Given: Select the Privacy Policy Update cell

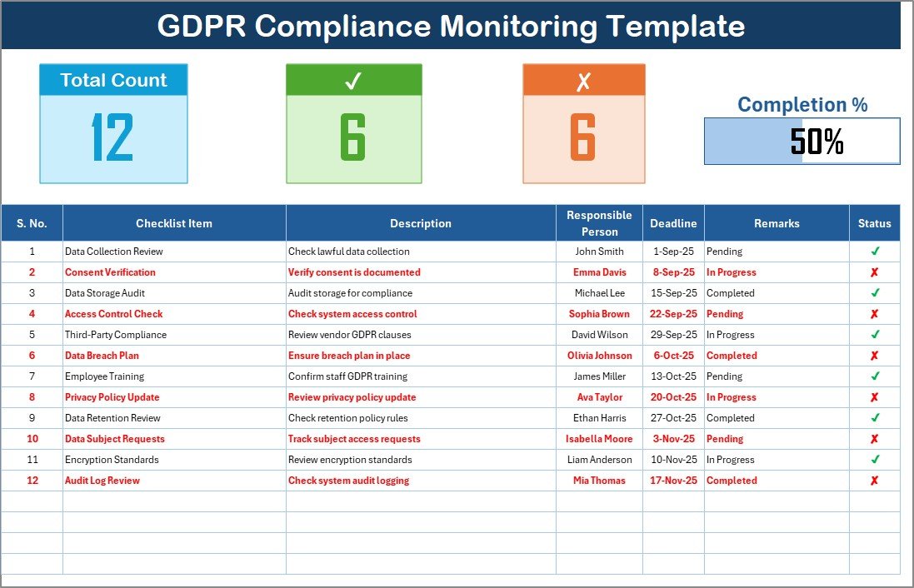Looking at the screenshot, I should 174,397.
